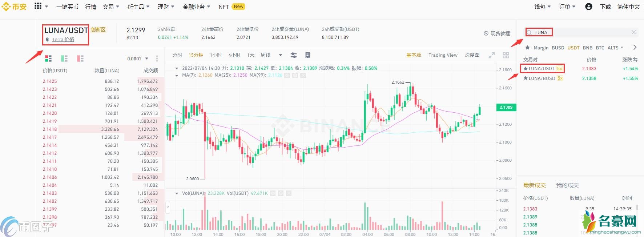
Task: Open the NFT New menu item
Action: pos(232,7)
